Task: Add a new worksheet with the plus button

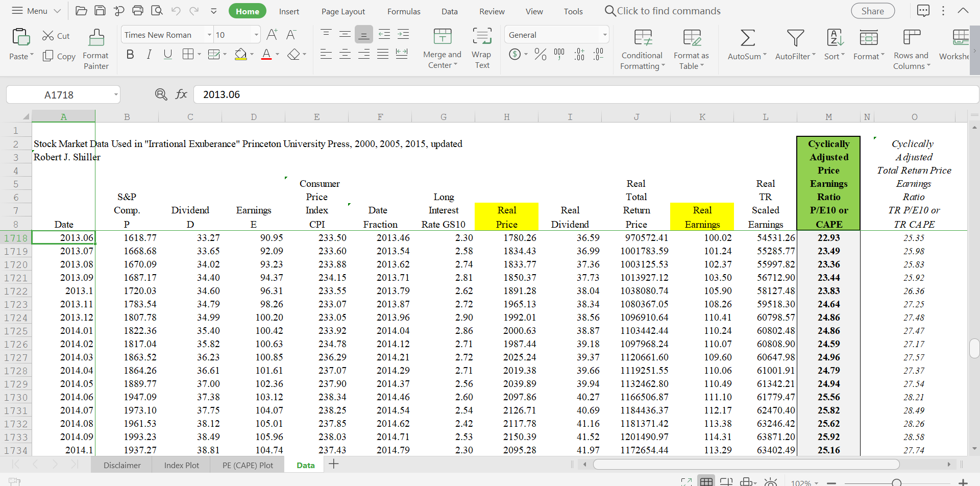Action: point(334,465)
